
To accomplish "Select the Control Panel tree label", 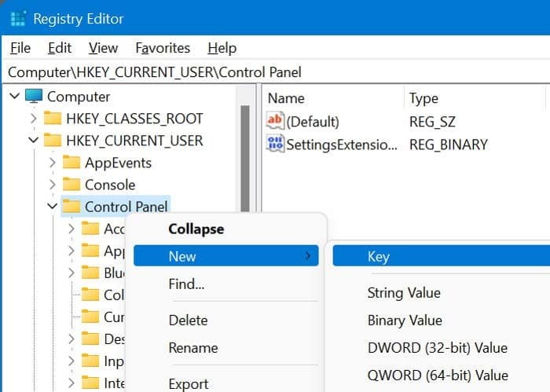I will 126,207.
